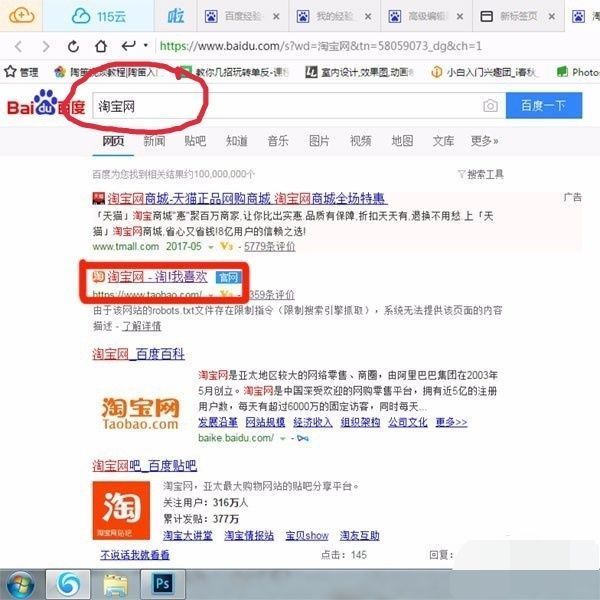Open the 5779条评价 reviews link
Image resolution: width=600 pixels, height=600 pixels.
click(269, 246)
